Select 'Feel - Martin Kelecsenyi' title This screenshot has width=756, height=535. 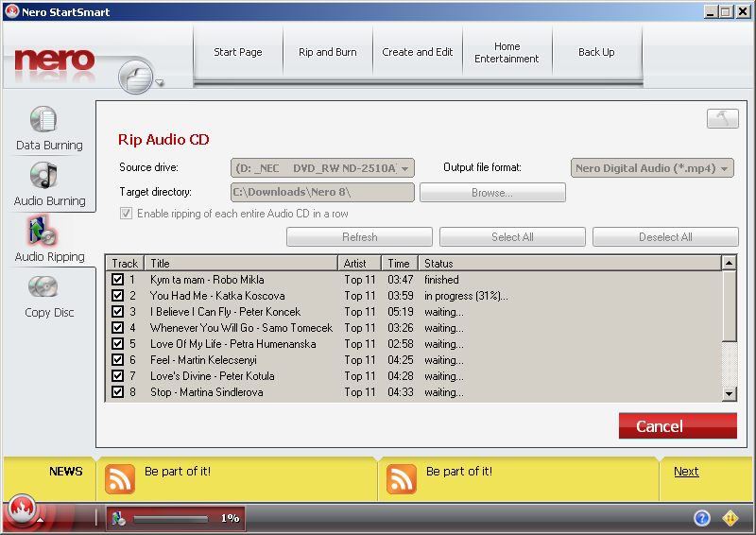coord(203,360)
